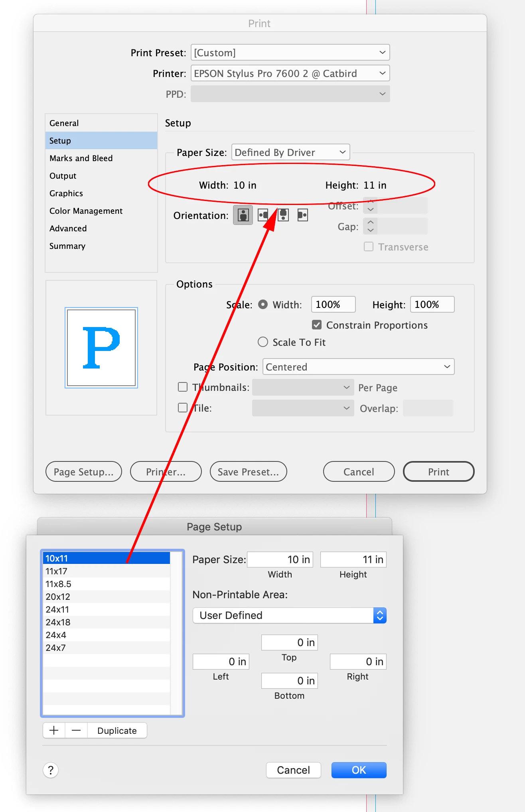
Task: Select the 11x8.5 paper size
Action: (107, 584)
